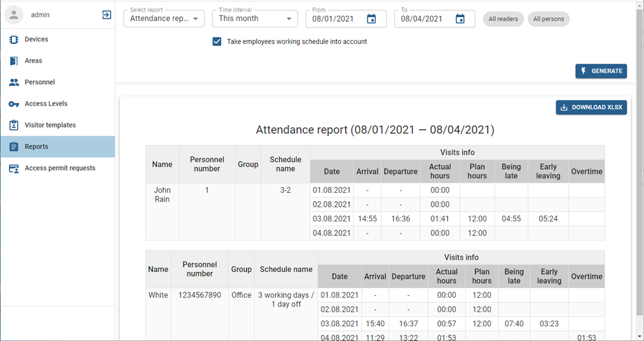Click the Visitor templates badge icon
Image resolution: width=644 pixels, height=341 pixels.
click(13, 125)
